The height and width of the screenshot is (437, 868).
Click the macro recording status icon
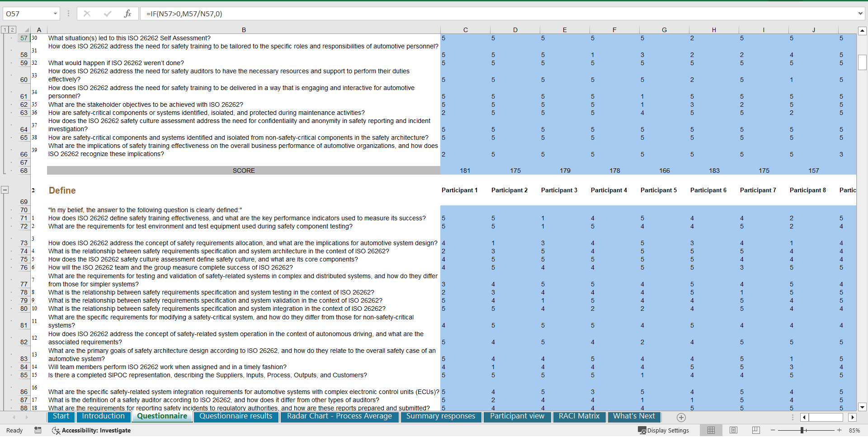click(38, 430)
